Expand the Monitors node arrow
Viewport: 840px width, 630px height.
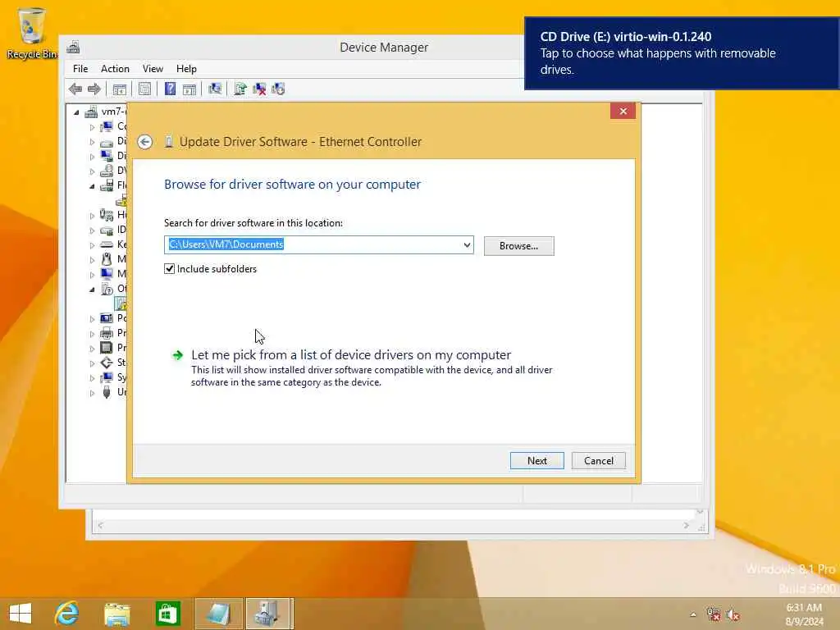pos(92,274)
